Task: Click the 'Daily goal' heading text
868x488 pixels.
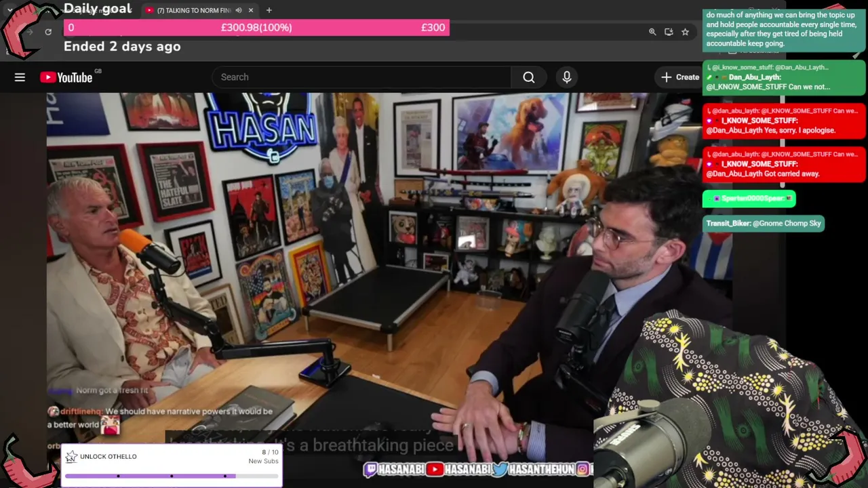Action: point(98,9)
